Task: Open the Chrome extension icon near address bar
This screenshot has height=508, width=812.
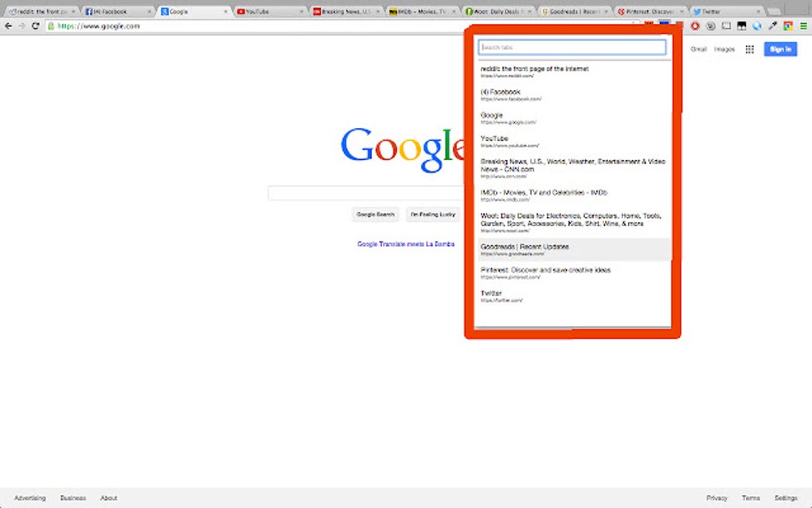Action: coord(787,25)
